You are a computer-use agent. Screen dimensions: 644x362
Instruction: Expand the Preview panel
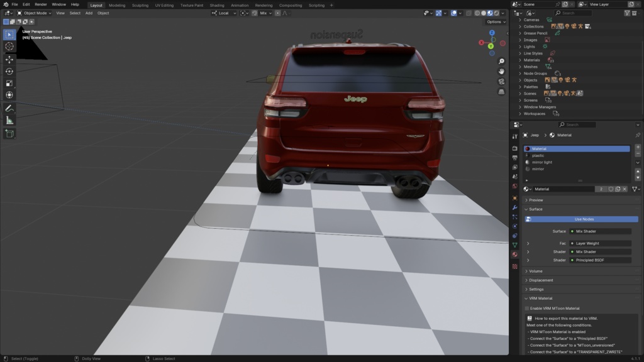coord(536,200)
